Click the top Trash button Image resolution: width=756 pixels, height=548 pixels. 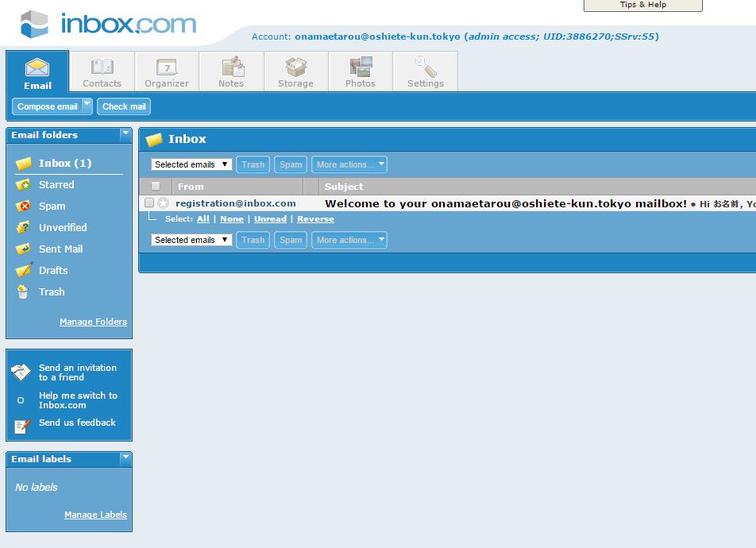(253, 164)
